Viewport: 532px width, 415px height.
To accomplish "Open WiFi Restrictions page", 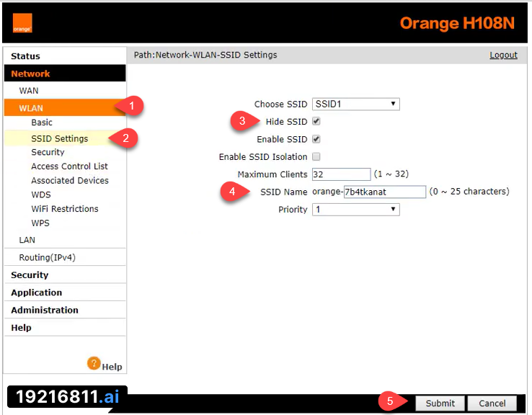I will click(64, 209).
